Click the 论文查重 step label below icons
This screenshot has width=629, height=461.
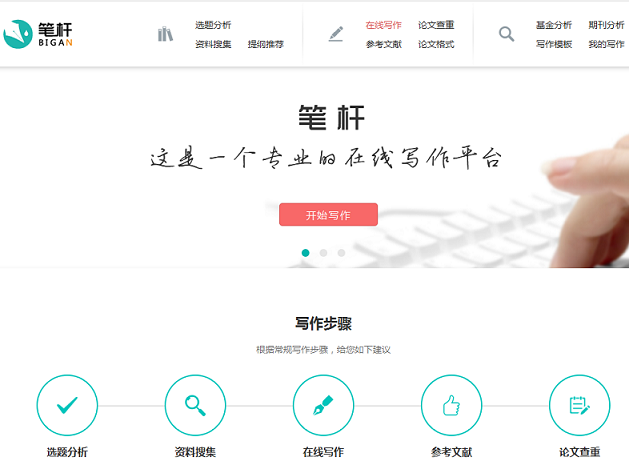(580, 452)
